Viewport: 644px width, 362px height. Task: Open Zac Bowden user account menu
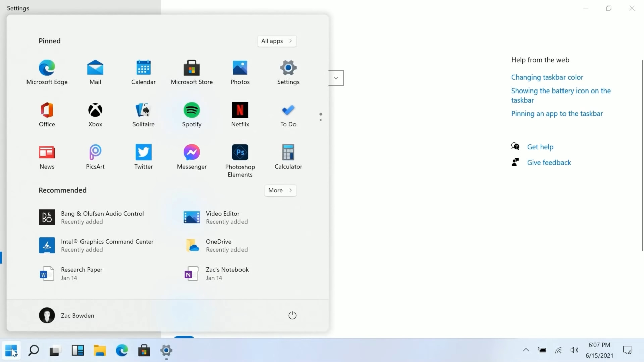[x=66, y=315]
